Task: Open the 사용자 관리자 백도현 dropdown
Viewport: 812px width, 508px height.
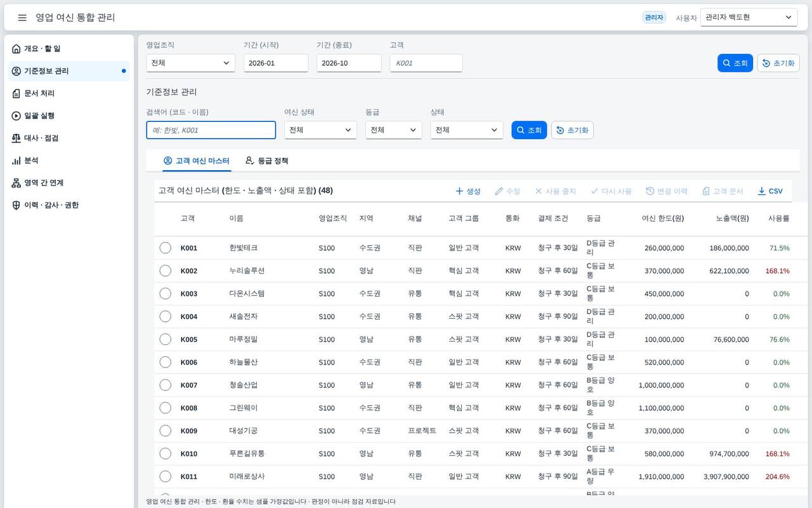Action: tap(749, 18)
